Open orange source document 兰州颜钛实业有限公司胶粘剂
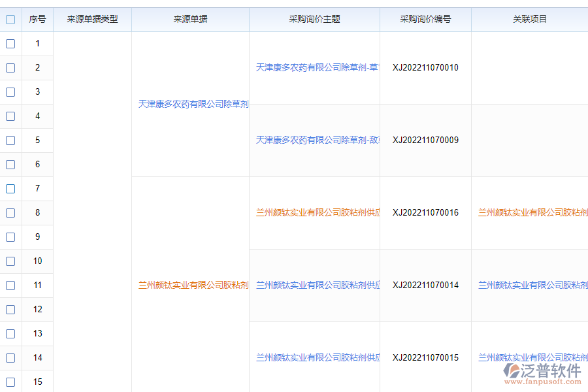This screenshot has height=392, width=588. [193, 286]
